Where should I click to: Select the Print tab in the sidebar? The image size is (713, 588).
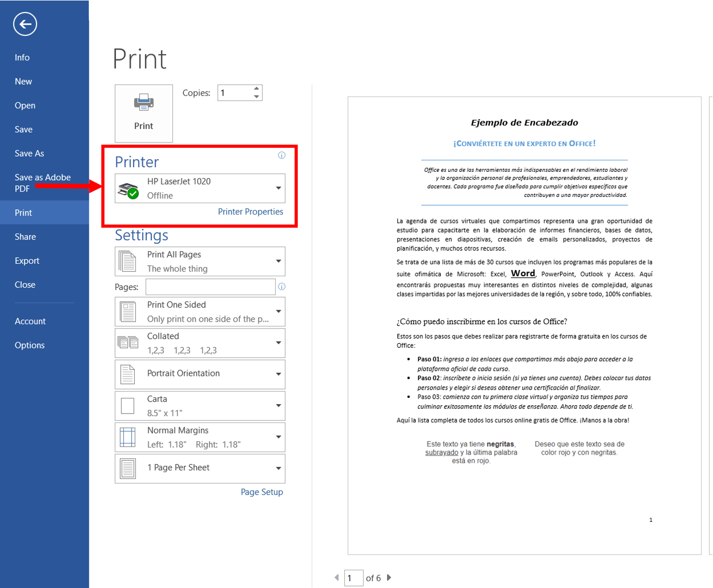tap(44, 213)
